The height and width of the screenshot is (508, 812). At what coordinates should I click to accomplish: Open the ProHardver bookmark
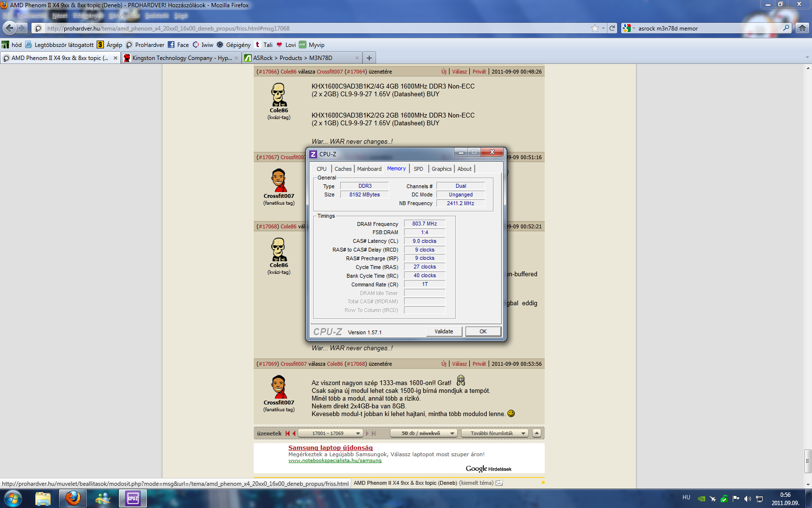145,45
